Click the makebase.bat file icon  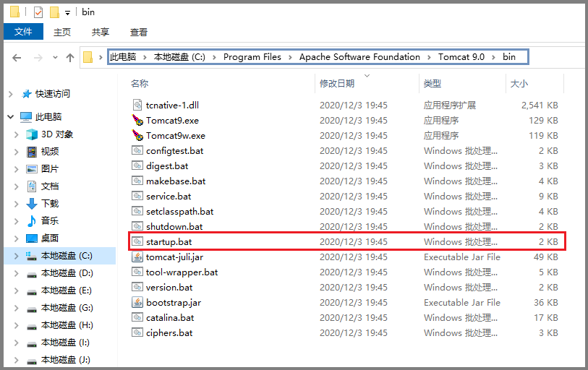(x=137, y=181)
